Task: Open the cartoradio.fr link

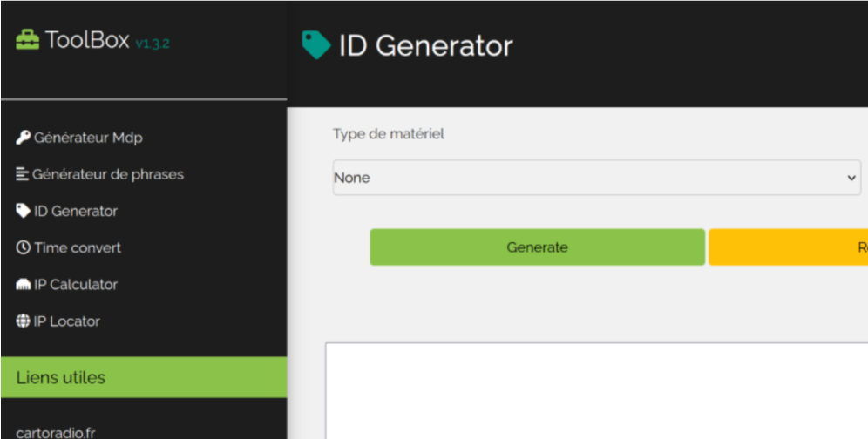Action: pos(57,432)
